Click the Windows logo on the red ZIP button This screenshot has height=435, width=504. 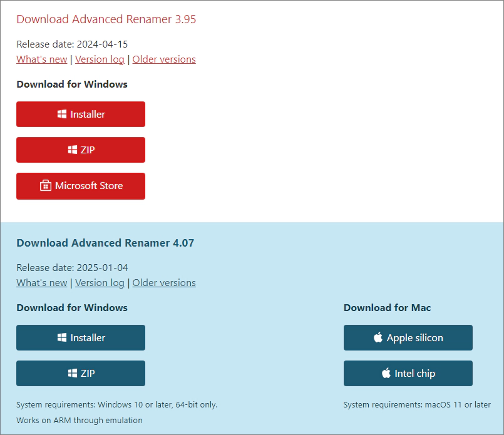[x=73, y=150]
